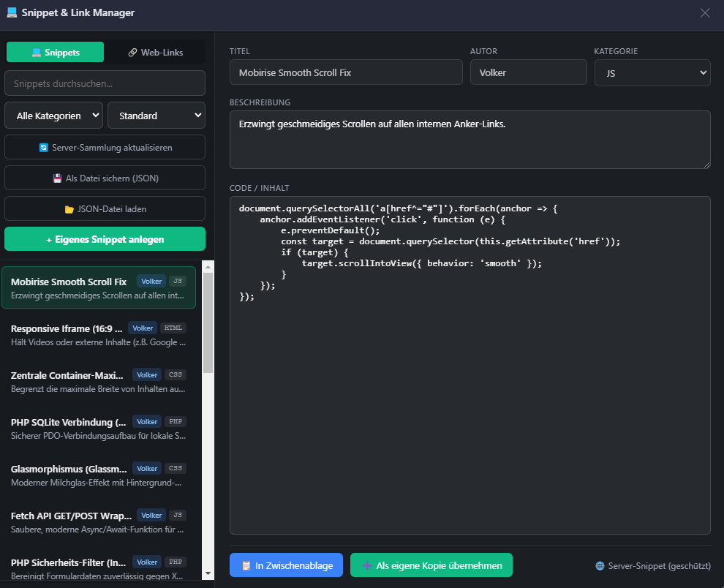Click the refresh icon on Server-Sammlung aktualisieren
724x588 pixels.
(43, 148)
